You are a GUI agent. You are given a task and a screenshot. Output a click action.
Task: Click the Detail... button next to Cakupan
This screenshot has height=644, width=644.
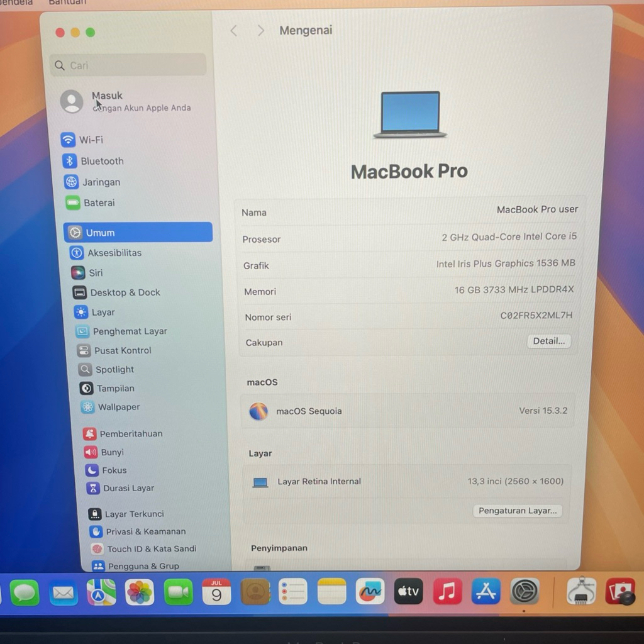click(548, 341)
